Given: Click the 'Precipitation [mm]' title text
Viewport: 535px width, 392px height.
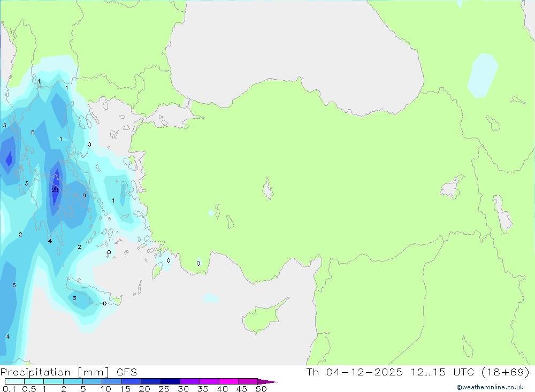Looking at the screenshot, I should (x=55, y=372).
